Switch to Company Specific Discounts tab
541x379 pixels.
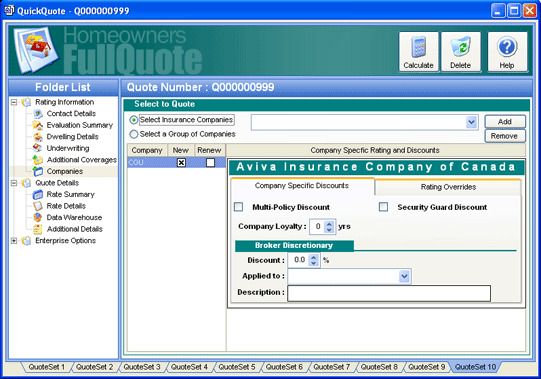(x=302, y=186)
